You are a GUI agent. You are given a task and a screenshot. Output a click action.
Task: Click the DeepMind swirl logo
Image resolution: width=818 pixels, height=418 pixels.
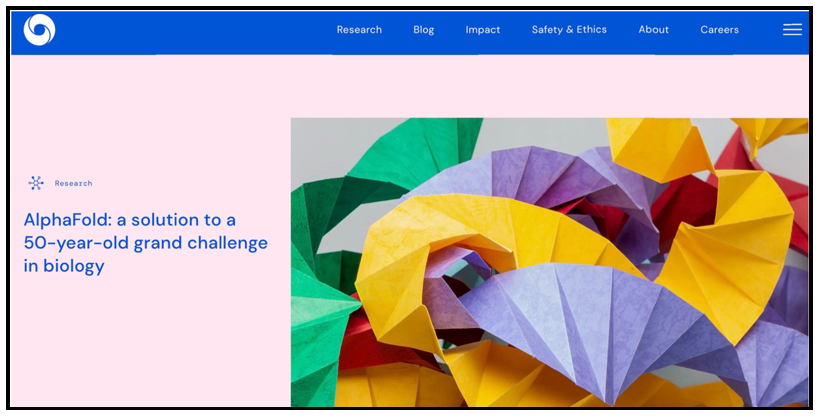[39, 30]
